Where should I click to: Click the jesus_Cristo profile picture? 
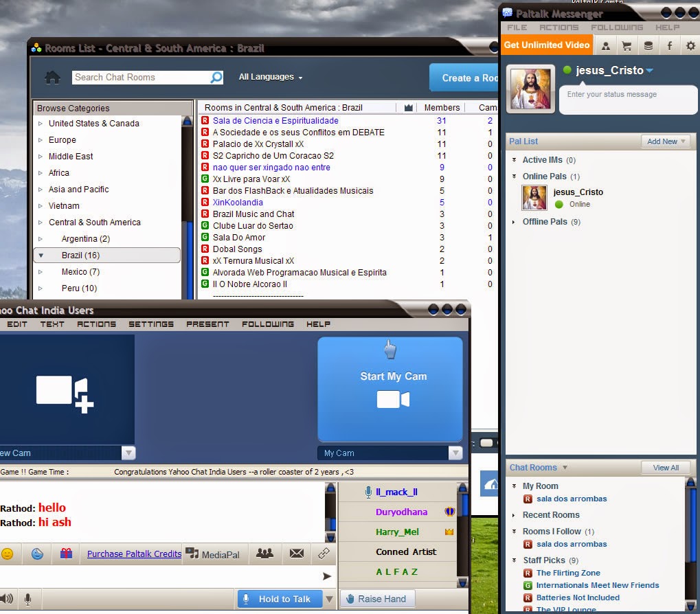tap(531, 89)
